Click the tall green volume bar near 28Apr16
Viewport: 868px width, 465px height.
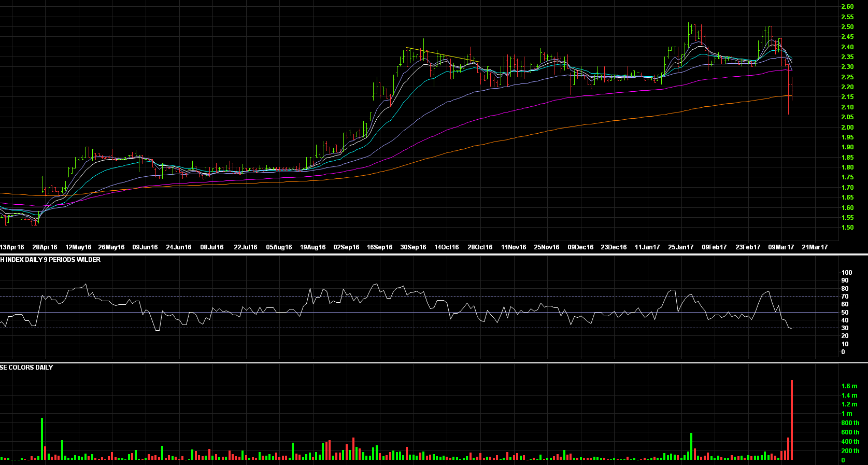[42, 439]
